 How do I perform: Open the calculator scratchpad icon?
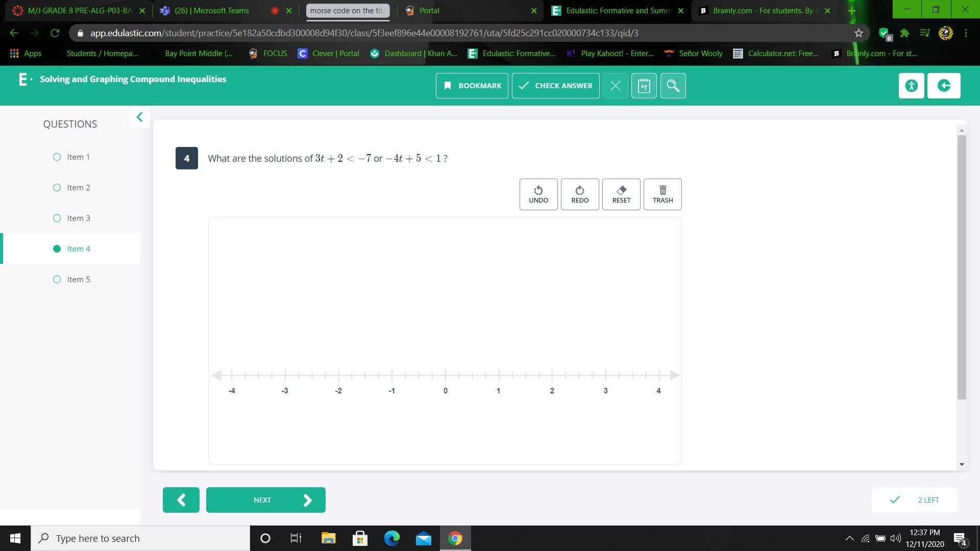pos(644,86)
